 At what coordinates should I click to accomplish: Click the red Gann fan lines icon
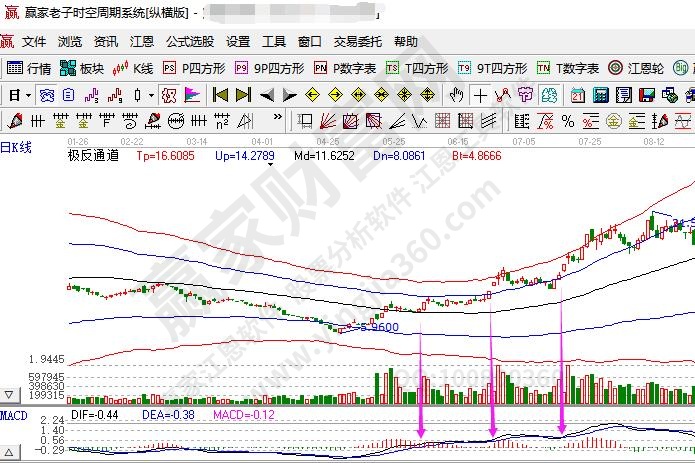click(x=328, y=121)
